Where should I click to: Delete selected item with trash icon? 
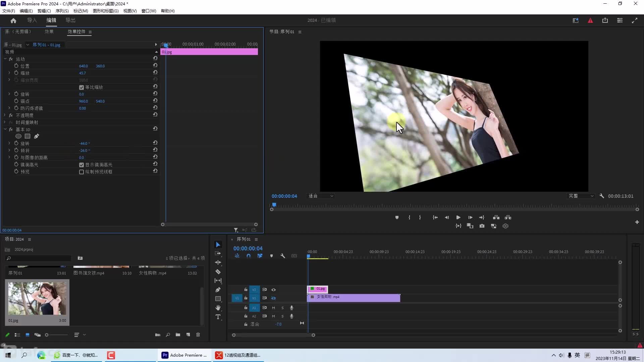click(x=198, y=335)
